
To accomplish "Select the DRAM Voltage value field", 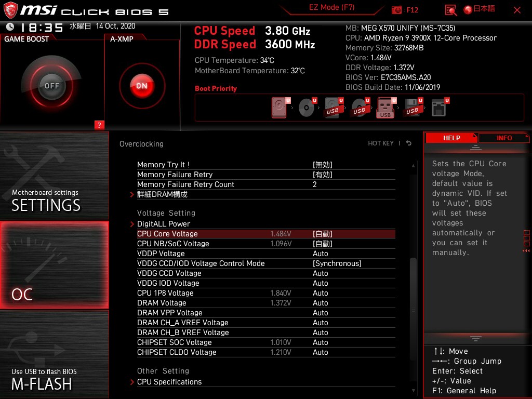I will pyautogui.click(x=320, y=303).
